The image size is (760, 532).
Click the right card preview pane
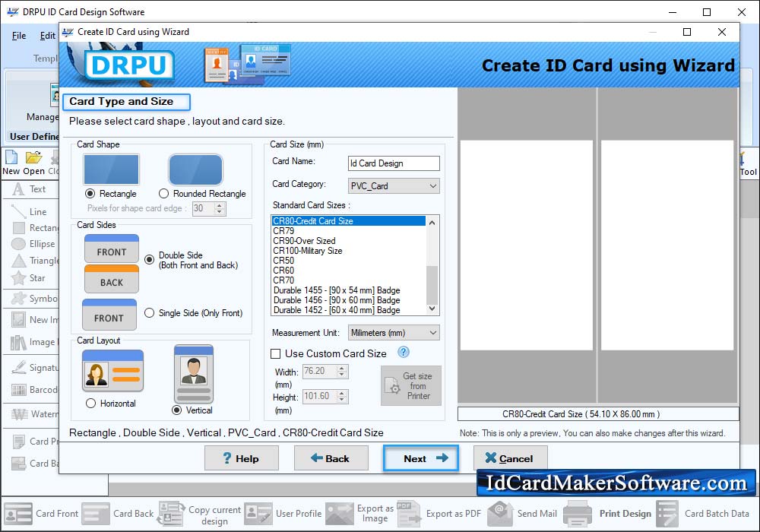click(667, 245)
